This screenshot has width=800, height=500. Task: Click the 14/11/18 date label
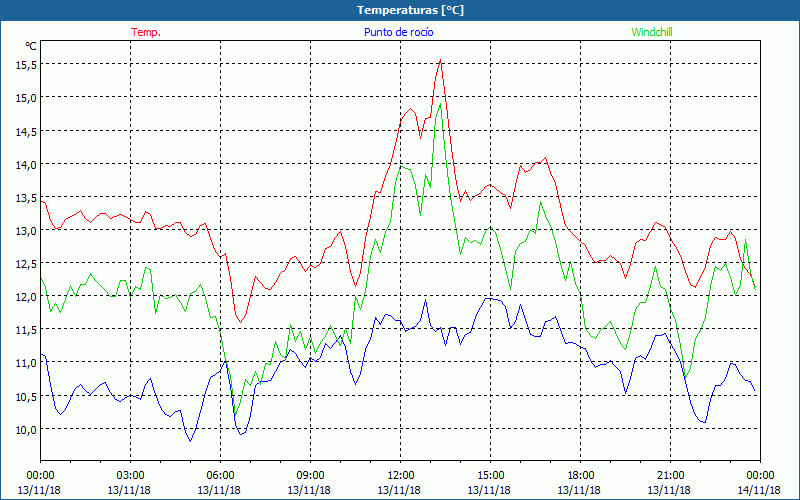759,490
